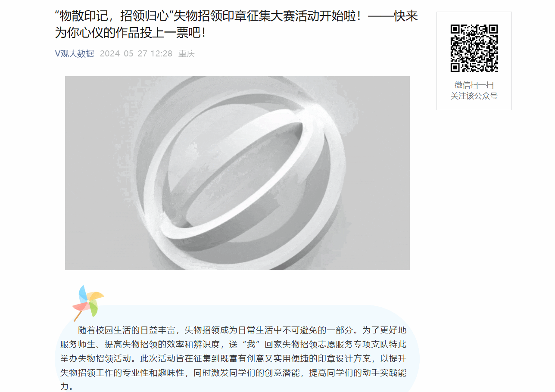This screenshot has height=392, width=555.
Task: Click the publish date 2024-05-27 12:28
Action: coord(136,53)
